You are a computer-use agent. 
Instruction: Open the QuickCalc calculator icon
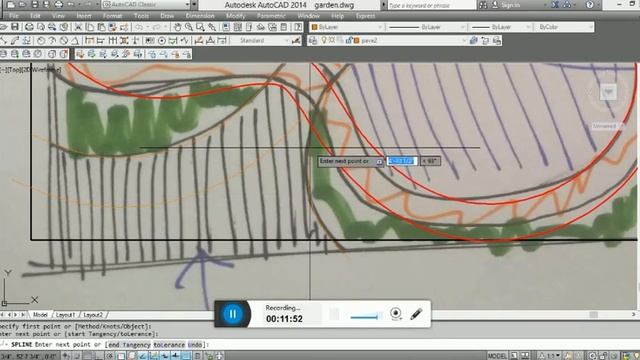pyautogui.click(x=284, y=27)
